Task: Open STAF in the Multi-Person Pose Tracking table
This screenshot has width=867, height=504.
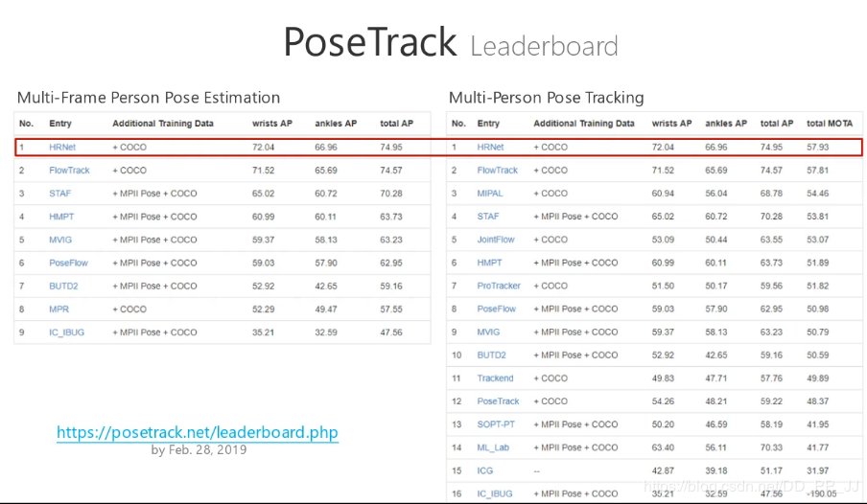Action: (488, 217)
